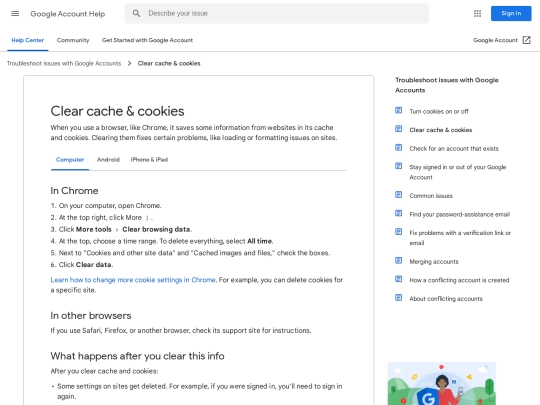Open Turn cookies on or off article
Viewport: 540px width, 405px height.
439,112
